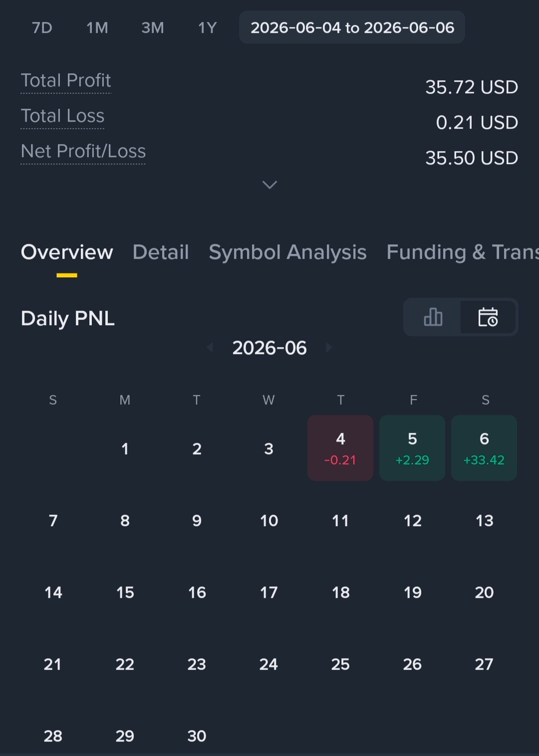Select the 1Y time range
Image resolution: width=539 pixels, height=756 pixels.
[x=208, y=27]
